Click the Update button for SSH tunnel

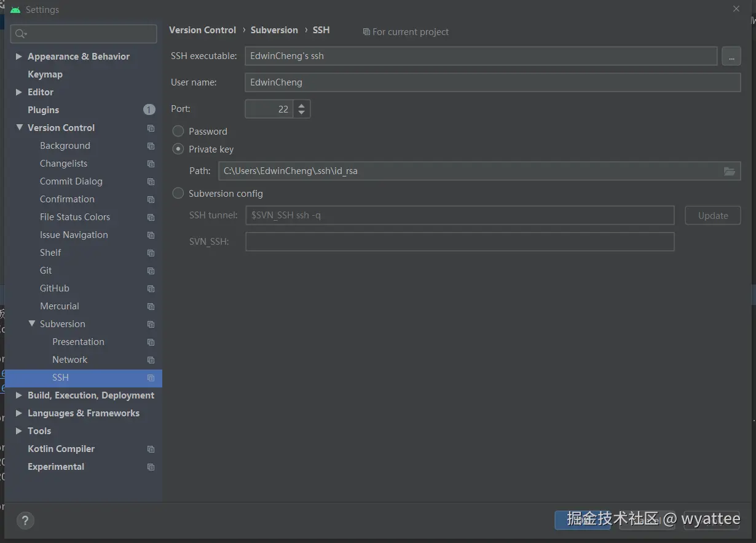(x=713, y=215)
